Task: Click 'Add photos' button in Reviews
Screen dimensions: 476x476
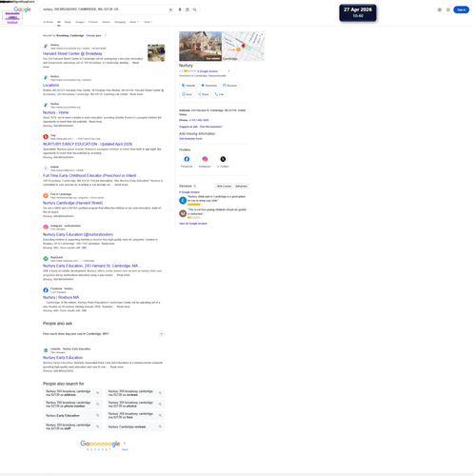Action: click(x=241, y=187)
